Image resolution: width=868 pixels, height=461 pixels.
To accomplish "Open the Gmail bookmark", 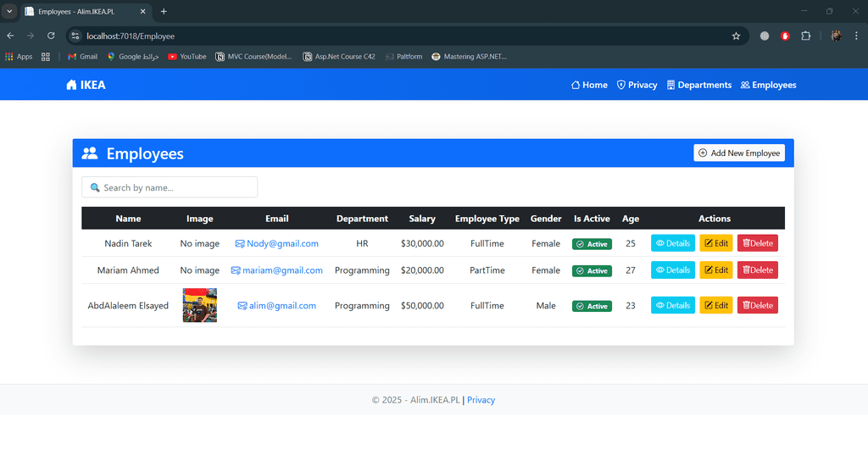I will [x=82, y=57].
